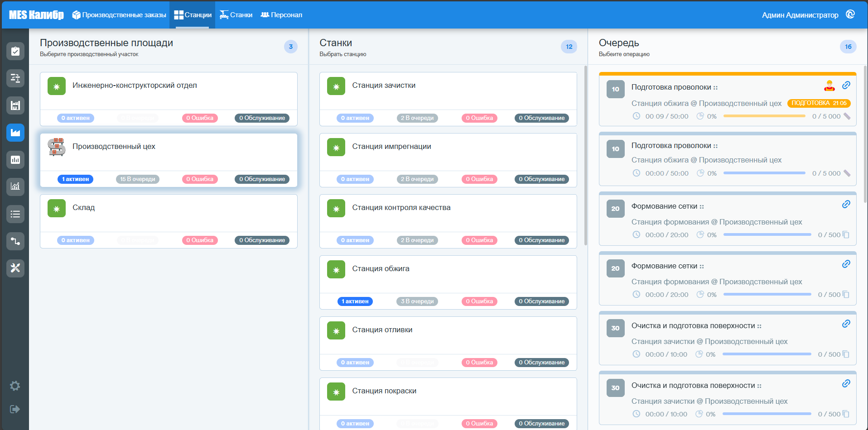Screen dimensions: 868x430
Task: Click the count badge 3 beside Производственные площади
Action: (x=291, y=47)
